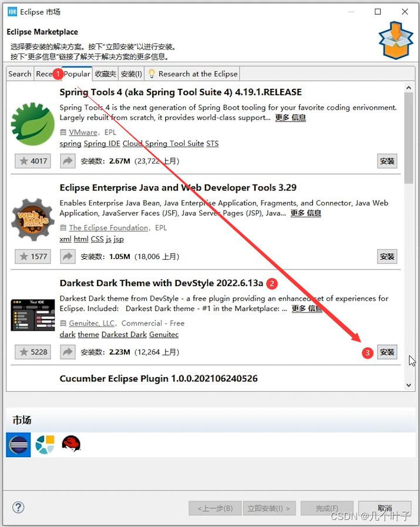Share the Spring Tools 4 entry
The width and height of the screenshot is (420, 527).
coord(68,161)
